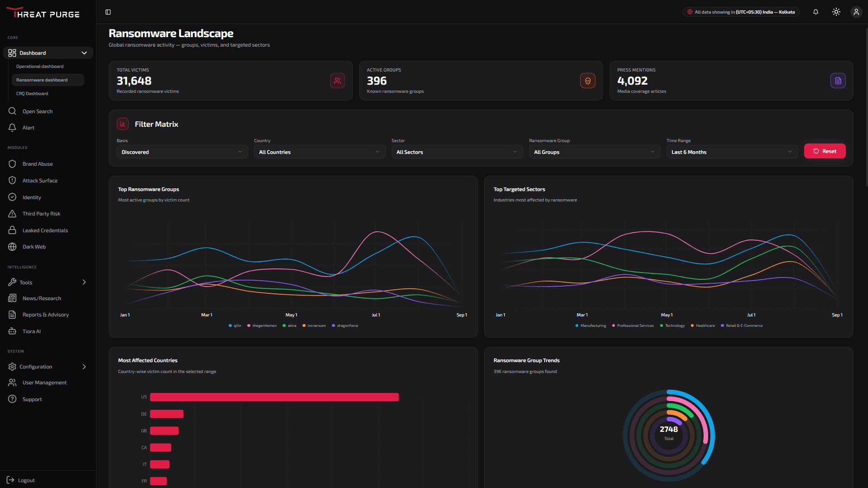Click the Open Search magnifier icon
This screenshot has width=868, height=488.
pyautogui.click(x=12, y=111)
